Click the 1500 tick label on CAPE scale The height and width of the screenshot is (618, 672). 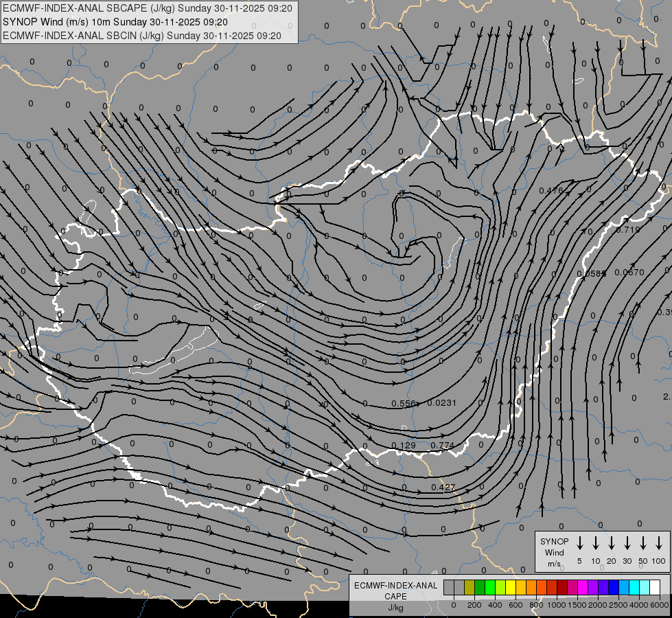click(x=577, y=605)
